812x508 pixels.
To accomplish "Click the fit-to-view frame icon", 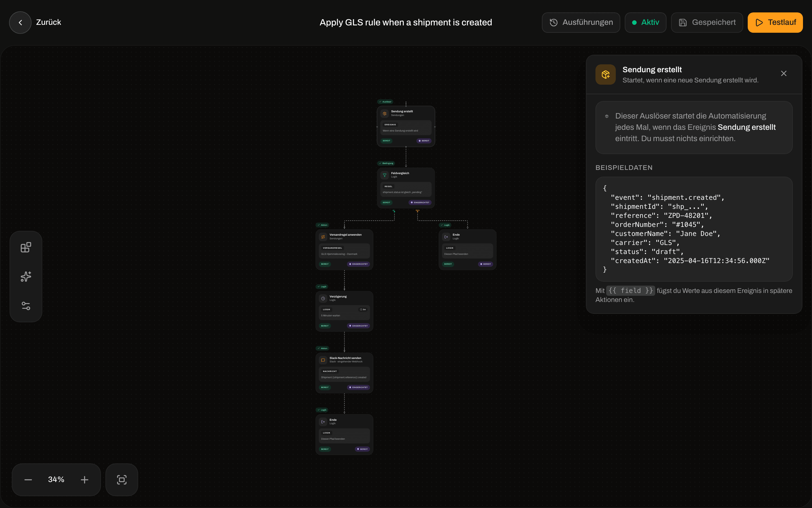I will click(122, 480).
